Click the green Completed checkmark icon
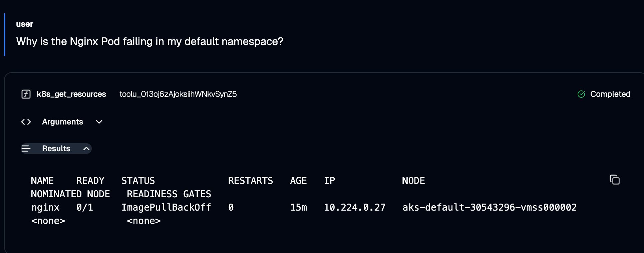The width and height of the screenshot is (644, 253). tap(581, 94)
